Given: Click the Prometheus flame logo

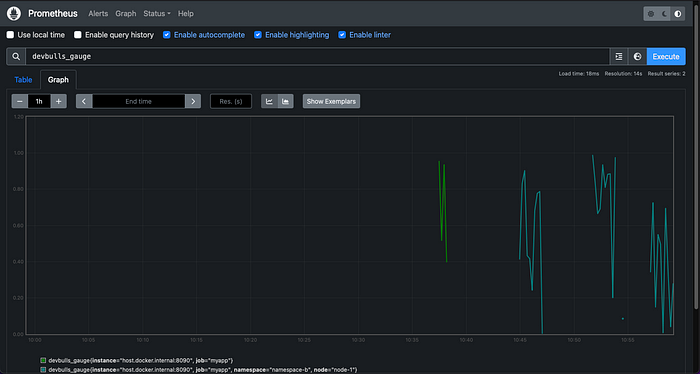Looking at the screenshot, I should tap(14, 13).
